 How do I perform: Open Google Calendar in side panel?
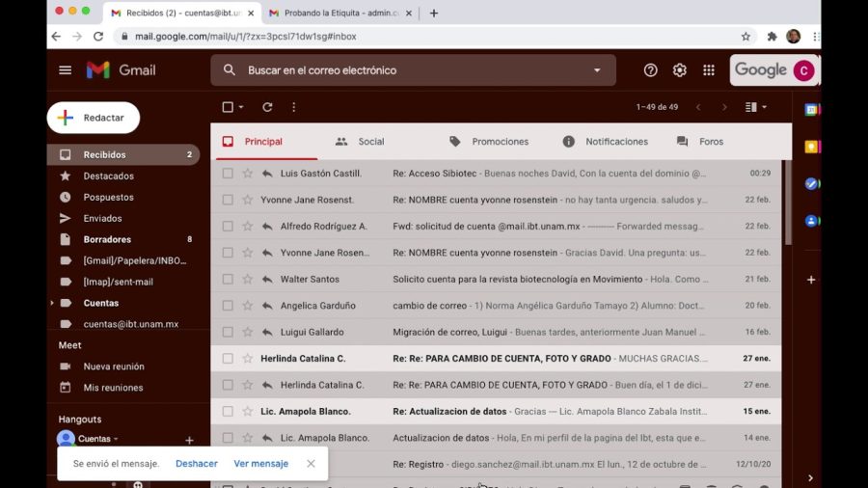pyautogui.click(x=811, y=110)
